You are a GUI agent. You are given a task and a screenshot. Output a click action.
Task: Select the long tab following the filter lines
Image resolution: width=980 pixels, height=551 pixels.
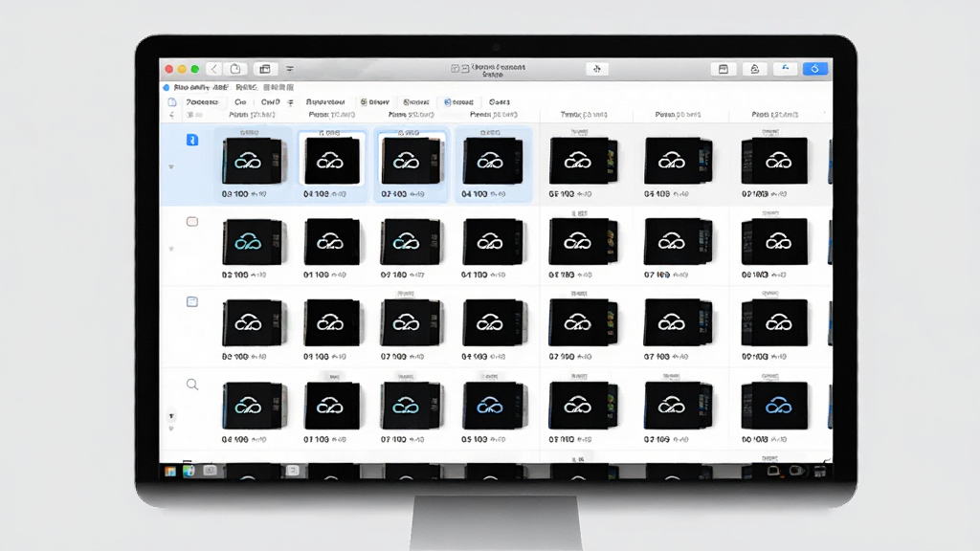pos(325,101)
